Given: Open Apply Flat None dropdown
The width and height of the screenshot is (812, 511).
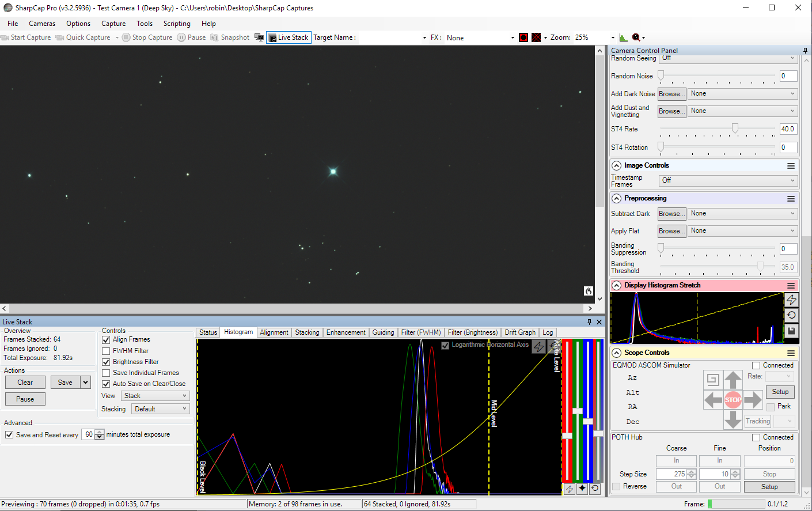Looking at the screenshot, I should (x=743, y=230).
